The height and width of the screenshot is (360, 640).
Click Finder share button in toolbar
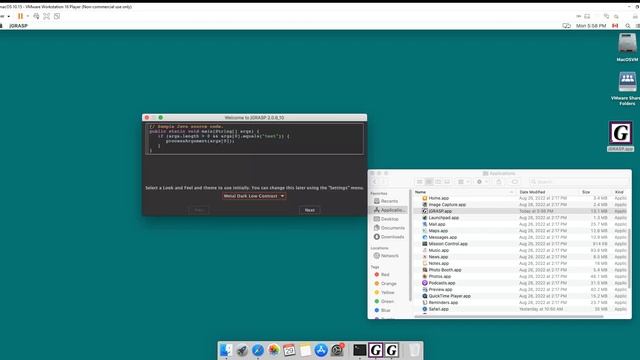coord(499,182)
